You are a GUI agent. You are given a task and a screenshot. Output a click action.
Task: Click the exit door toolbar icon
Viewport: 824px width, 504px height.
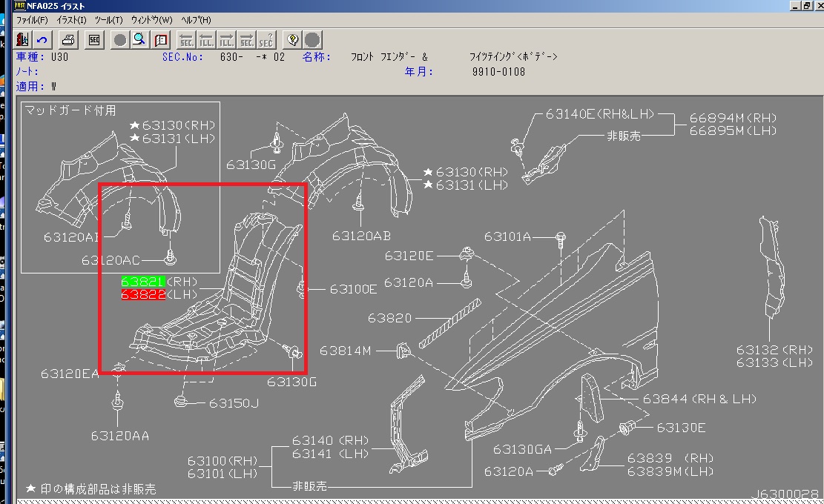click(22, 40)
